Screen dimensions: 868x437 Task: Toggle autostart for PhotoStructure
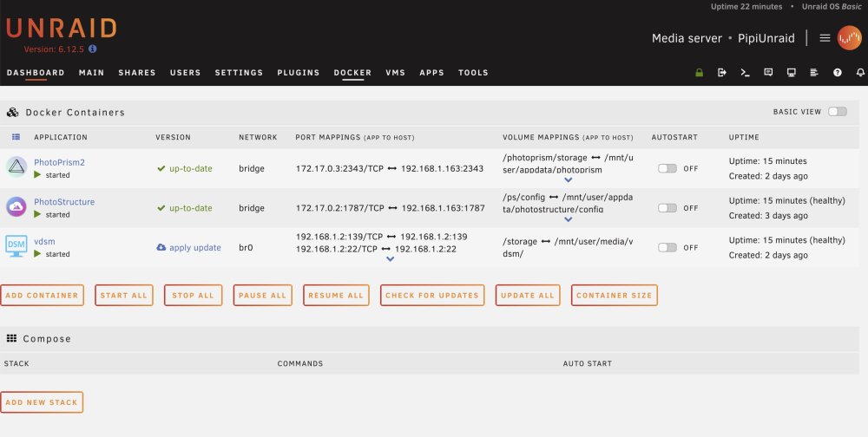667,208
